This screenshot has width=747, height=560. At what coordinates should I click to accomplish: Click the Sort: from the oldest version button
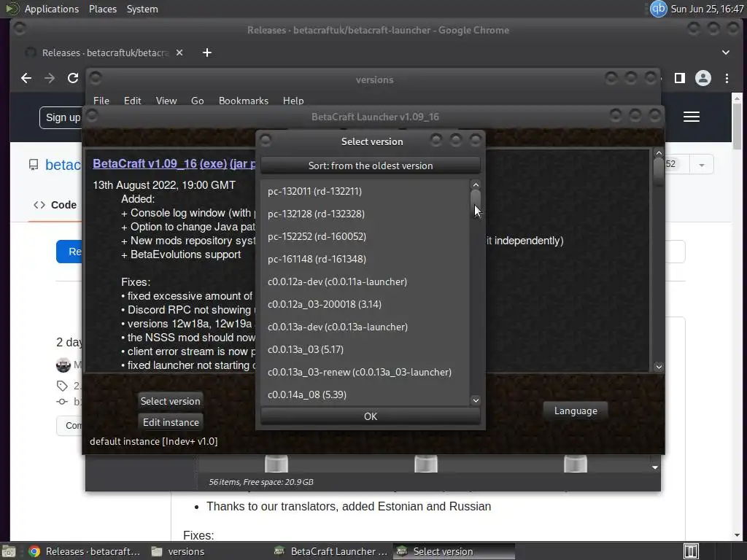(371, 166)
